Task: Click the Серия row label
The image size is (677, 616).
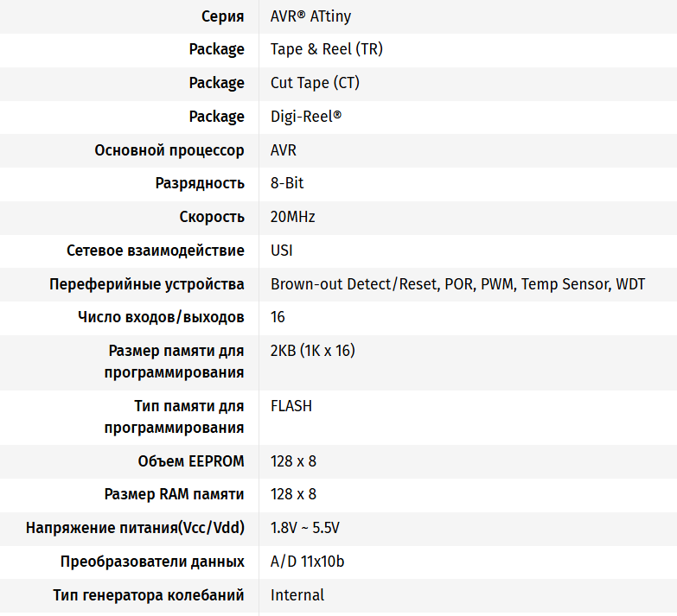Action: click(222, 16)
